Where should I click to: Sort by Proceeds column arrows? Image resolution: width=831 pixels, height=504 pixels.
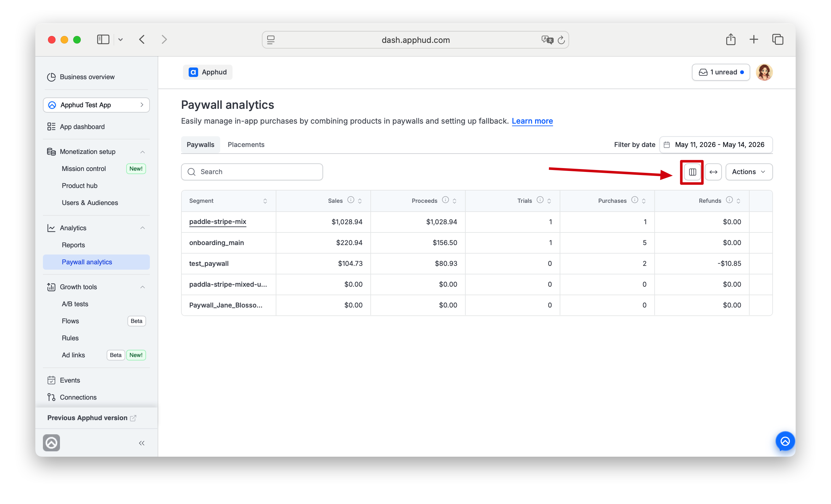pyautogui.click(x=454, y=201)
